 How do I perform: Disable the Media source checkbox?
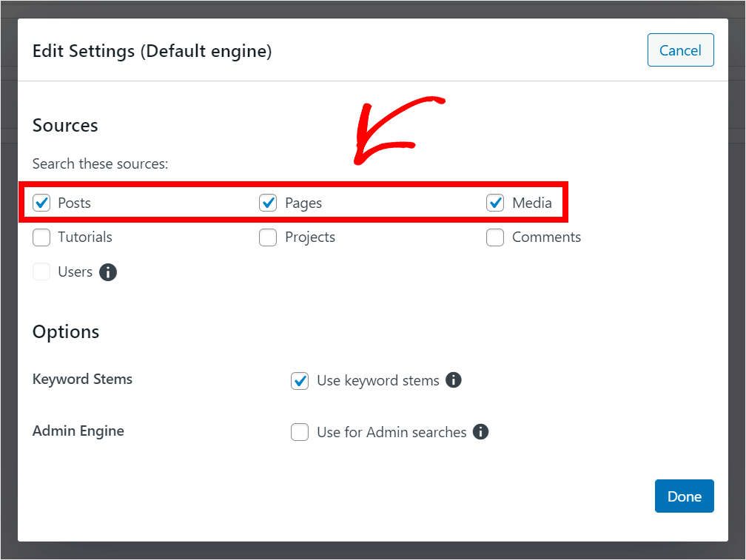coord(495,203)
